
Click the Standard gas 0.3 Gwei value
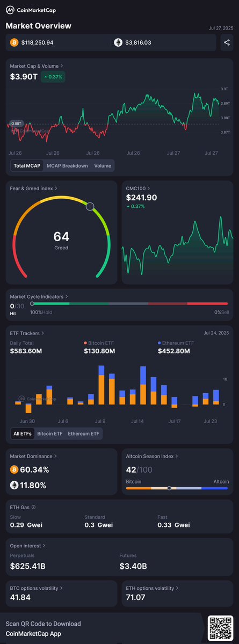click(x=99, y=525)
